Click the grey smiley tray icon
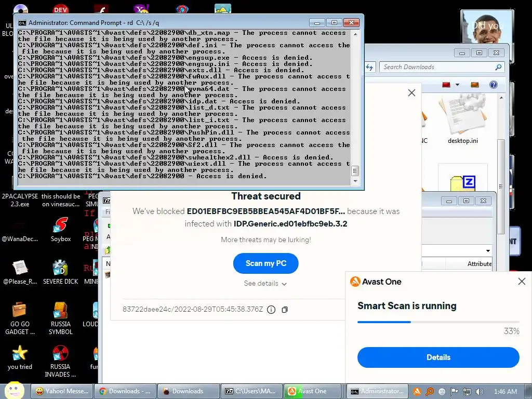 (x=442, y=392)
